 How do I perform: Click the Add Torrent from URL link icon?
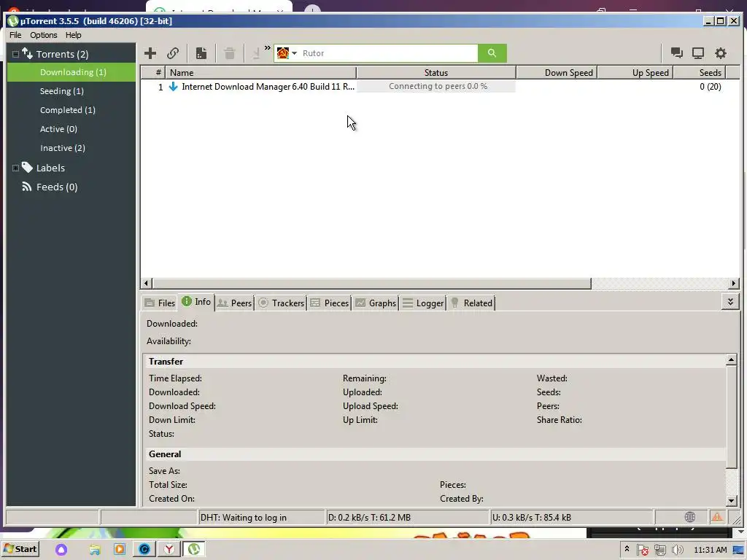pos(173,53)
